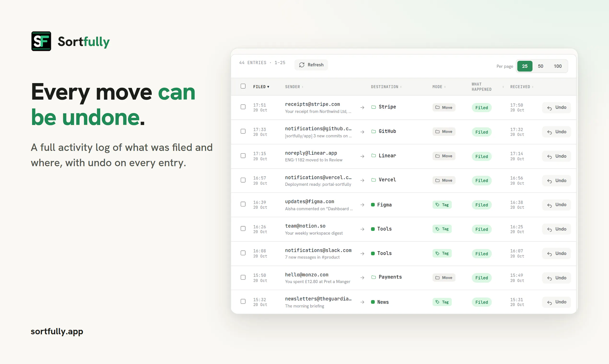609x364 pixels.
Task: Undo the hello@monzo.com Payments move
Action: (556, 278)
